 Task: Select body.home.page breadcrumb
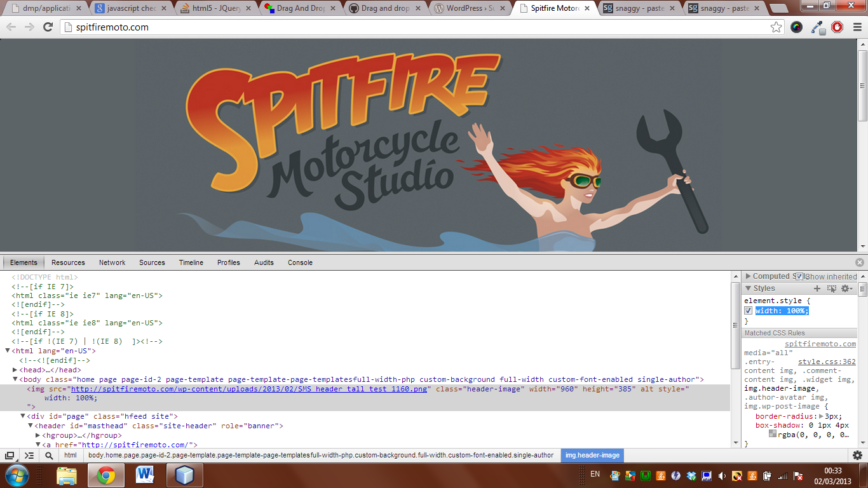tap(321, 456)
